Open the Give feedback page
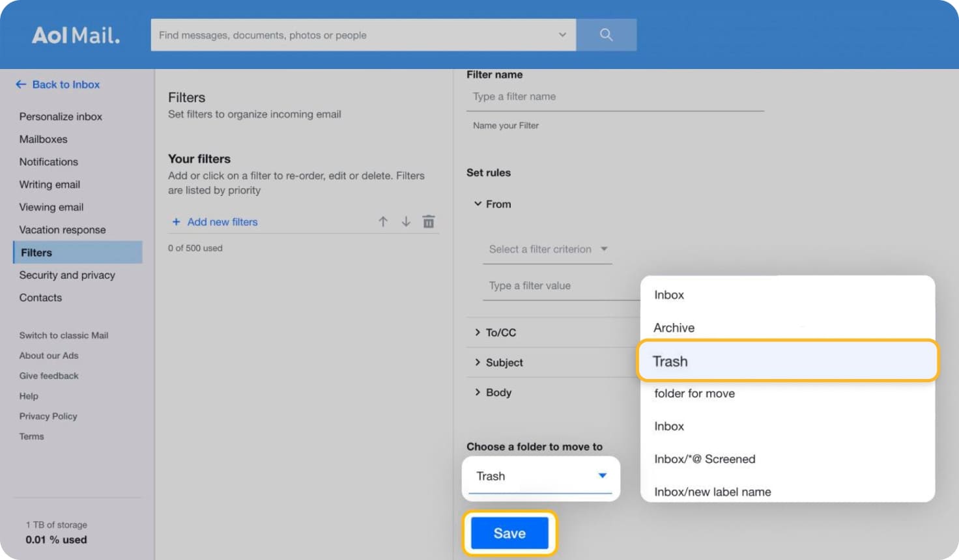 pos(48,376)
